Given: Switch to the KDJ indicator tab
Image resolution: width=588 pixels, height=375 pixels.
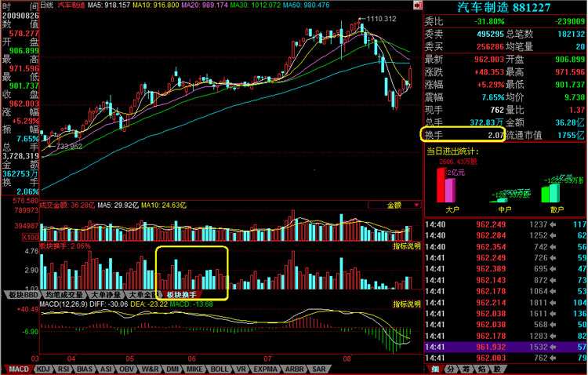Looking at the screenshot, I should (x=43, y=368).
